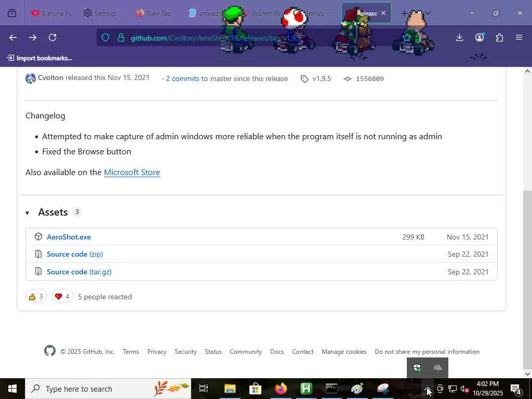
Task: Open Firefox application menu
Action: tap(519, 37)
